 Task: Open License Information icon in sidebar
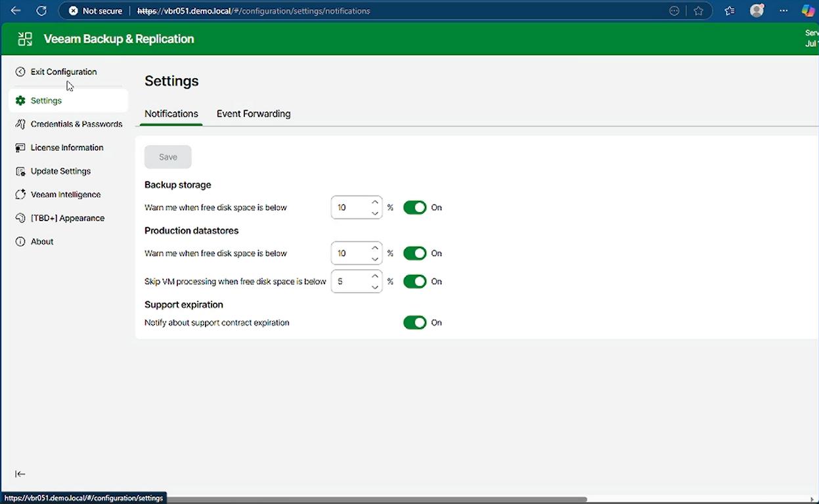[x=20, y=148]
